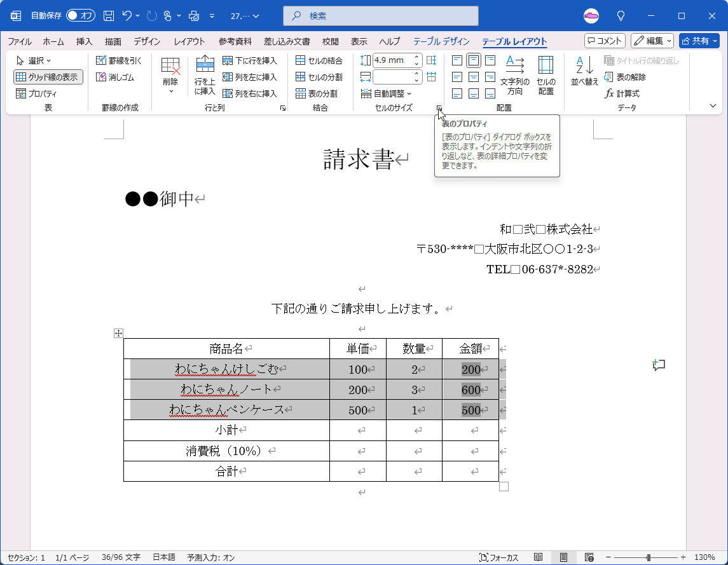The image size is (728, 565).
Task: Toggle グリッド線の表示 gridlines
Action: tap(48, 77)
